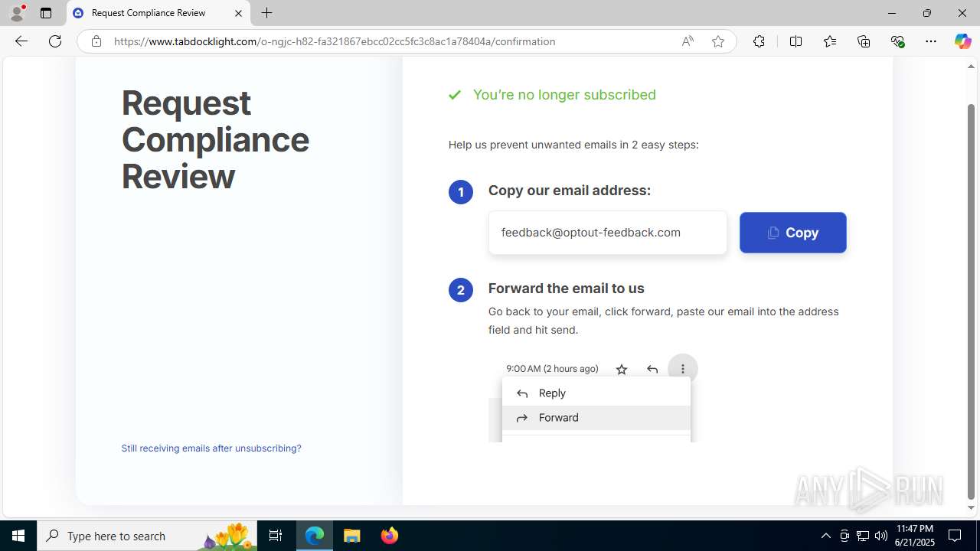Open the notification center icon
This screenshot has width=980, height=551.
click(955, 536)
